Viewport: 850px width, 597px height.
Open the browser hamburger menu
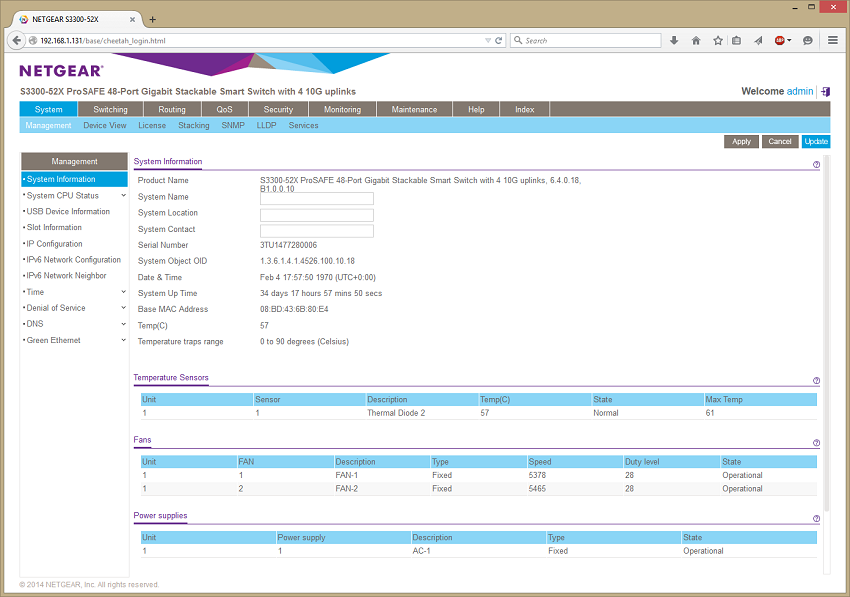(x=833, y=41)
